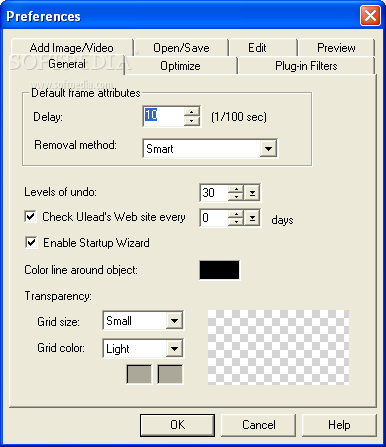Image resolution: width=386 pixels, height=447 pixels.
Task: Click the transparency grid preview
Action: [278, 347]
